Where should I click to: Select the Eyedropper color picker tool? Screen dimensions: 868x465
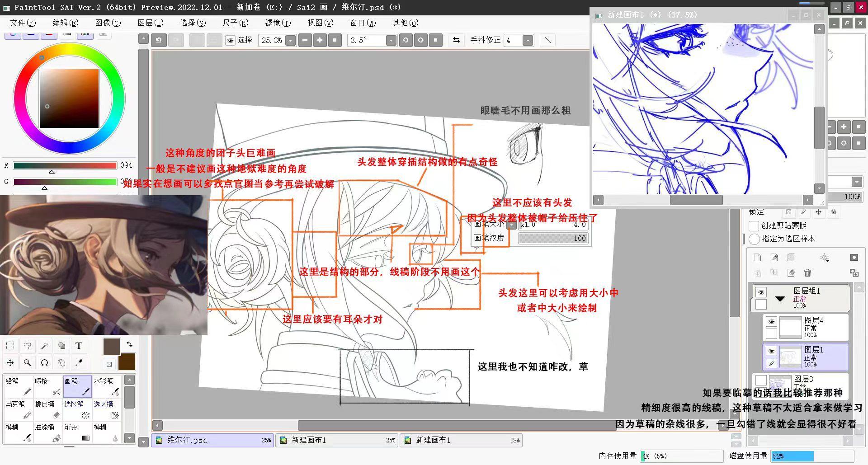tap(79, 362)
